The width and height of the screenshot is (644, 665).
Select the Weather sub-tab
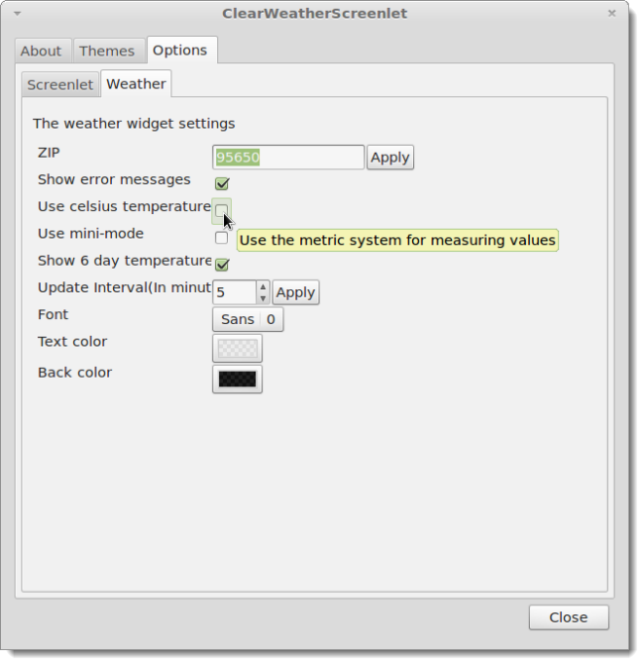tap(136, 83)
